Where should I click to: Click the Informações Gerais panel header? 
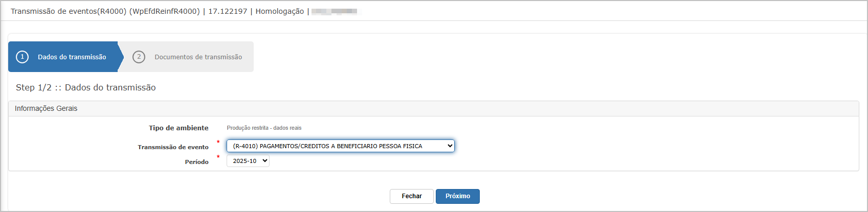click(434, 109)
